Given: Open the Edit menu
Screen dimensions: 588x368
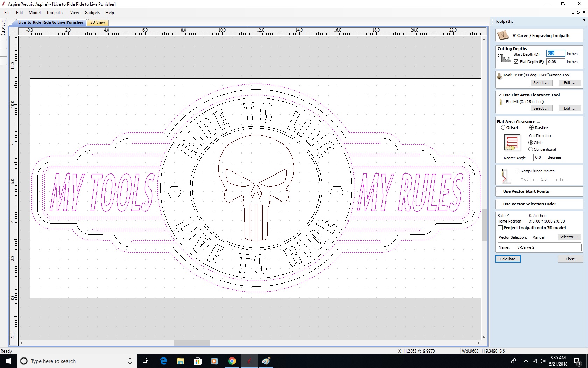Looking at the screenshot, I should click(x=20, y=13).
